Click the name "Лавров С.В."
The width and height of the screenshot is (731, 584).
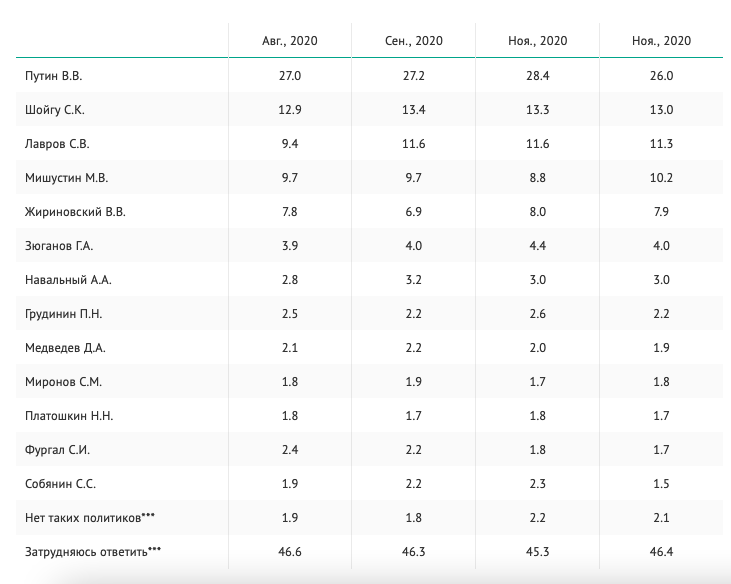(x=59, y=144)
